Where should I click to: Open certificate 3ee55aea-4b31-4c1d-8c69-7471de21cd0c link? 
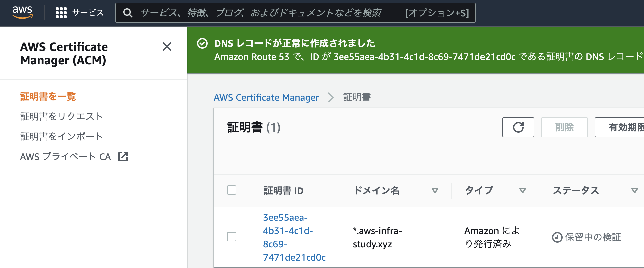tap(294, 237)
